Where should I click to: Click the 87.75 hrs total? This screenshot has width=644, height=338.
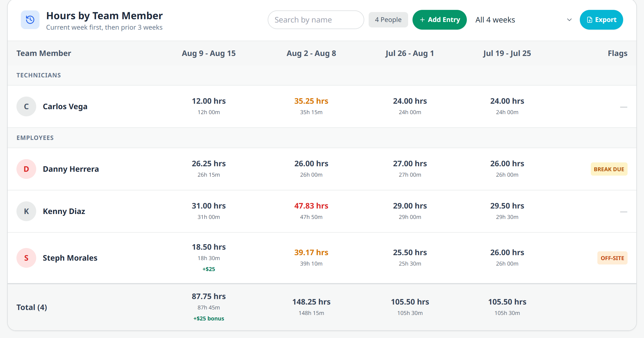pyautogui.click(x=209, y=296)
